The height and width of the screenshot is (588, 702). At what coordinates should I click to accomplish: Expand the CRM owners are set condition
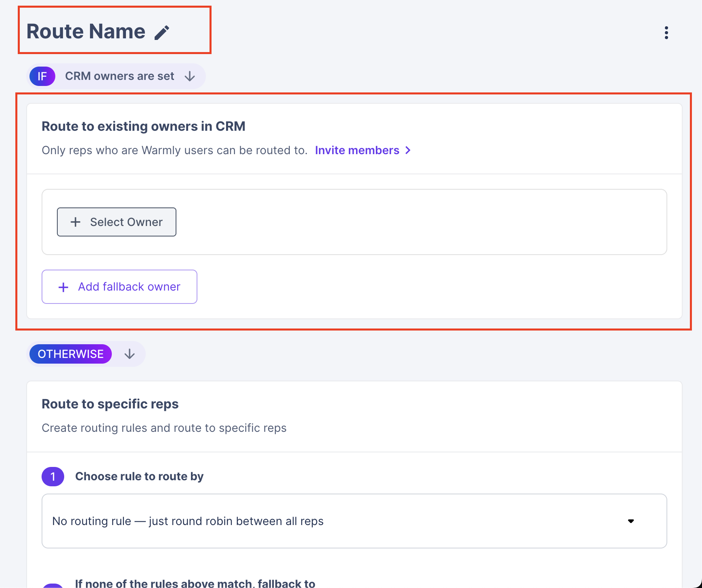119,76
